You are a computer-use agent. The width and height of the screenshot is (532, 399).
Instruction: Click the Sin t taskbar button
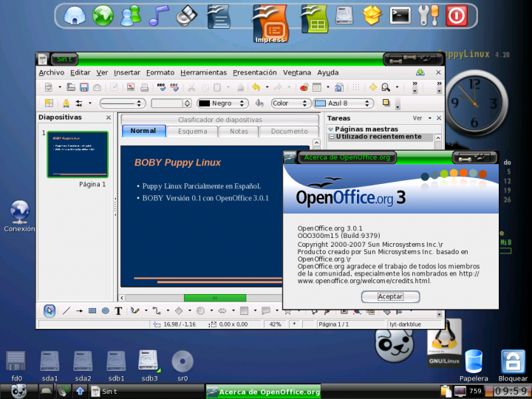pos(146,392)
